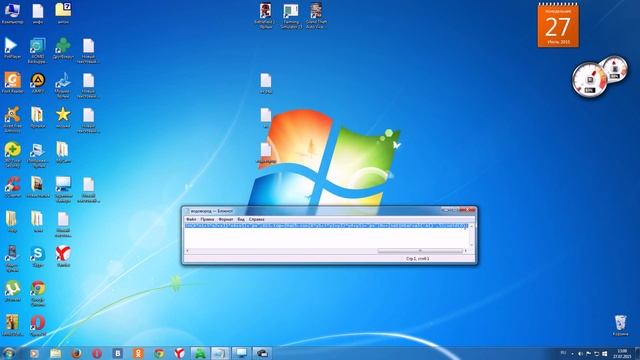
Task: Click the Action Center flag icon
Action: click(588, 353)
